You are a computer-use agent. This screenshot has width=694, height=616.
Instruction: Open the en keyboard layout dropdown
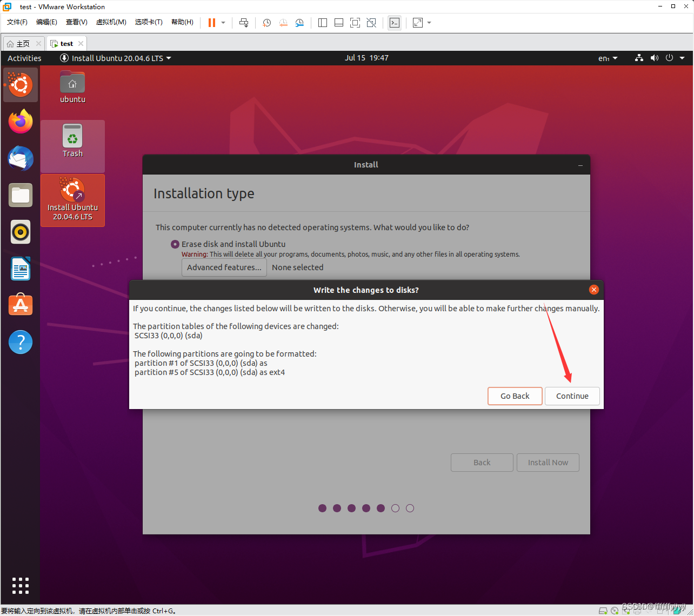[608, 58]
